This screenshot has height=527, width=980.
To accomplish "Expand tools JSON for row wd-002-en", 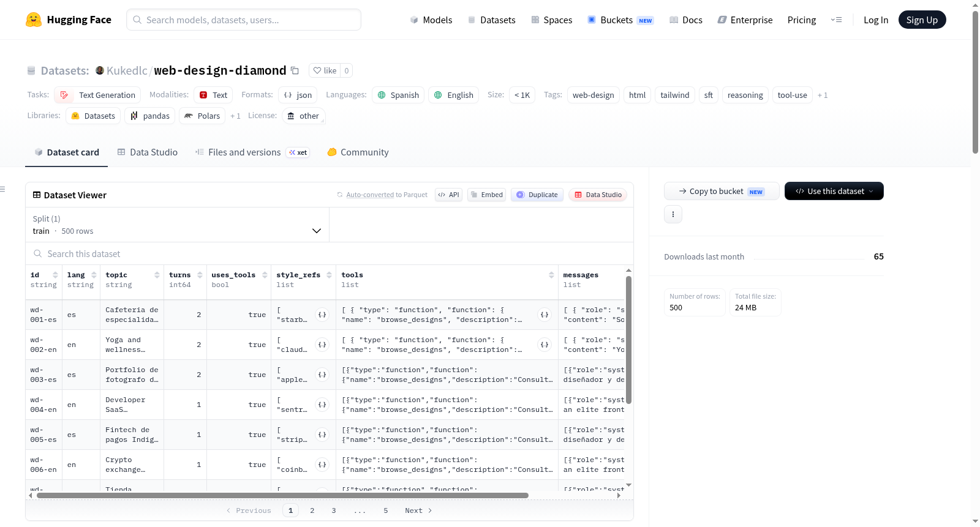I will pyautogui.click(x=545, y=345).
